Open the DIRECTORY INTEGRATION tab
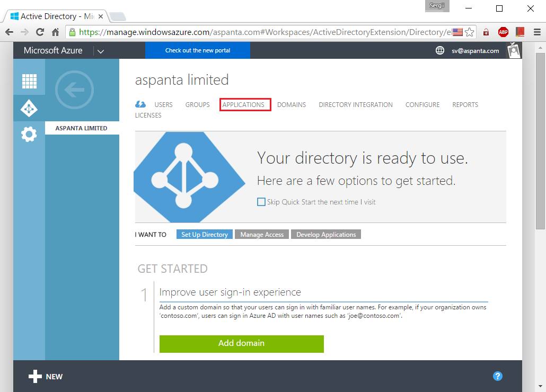546x392 pixels. tap(355, 104)
